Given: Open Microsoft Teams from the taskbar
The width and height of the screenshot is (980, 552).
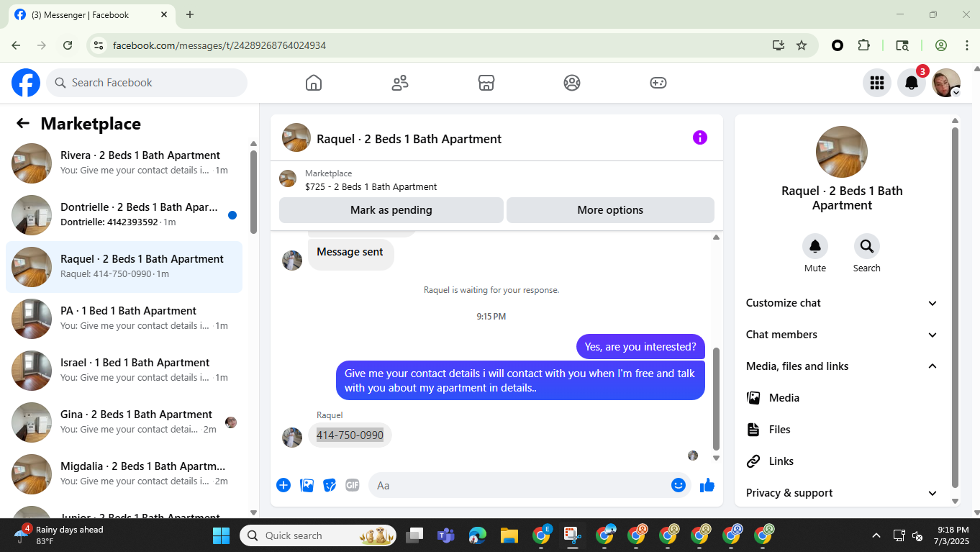Looking at the screenshot, I should pyautogui.click(x=446, y=535).
